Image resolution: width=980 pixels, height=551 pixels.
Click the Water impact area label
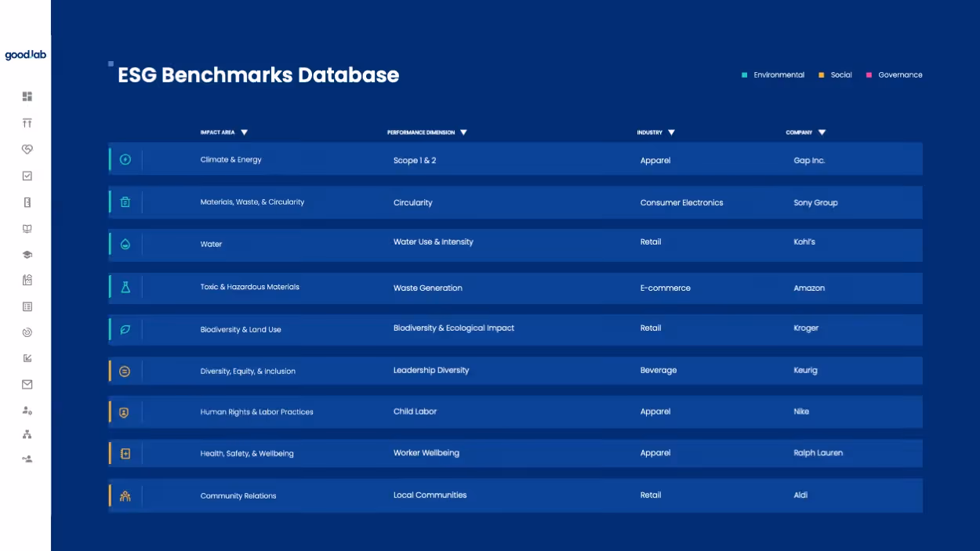pos(211,245)
